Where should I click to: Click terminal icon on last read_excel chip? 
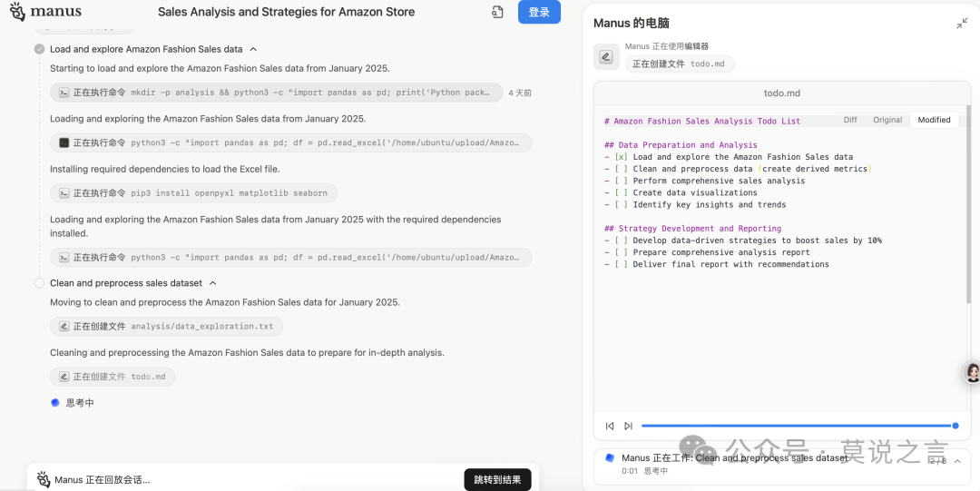click(64, 258)
